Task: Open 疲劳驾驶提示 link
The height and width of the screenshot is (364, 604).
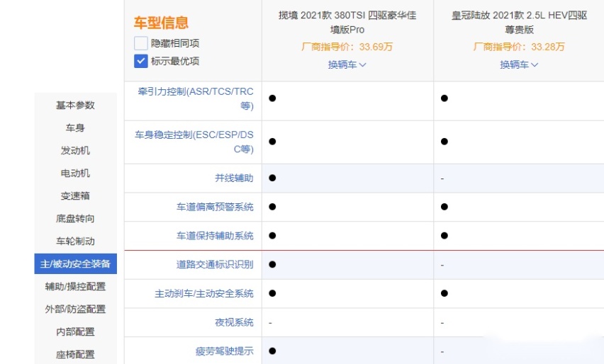Action: click(x=225, y=351)
